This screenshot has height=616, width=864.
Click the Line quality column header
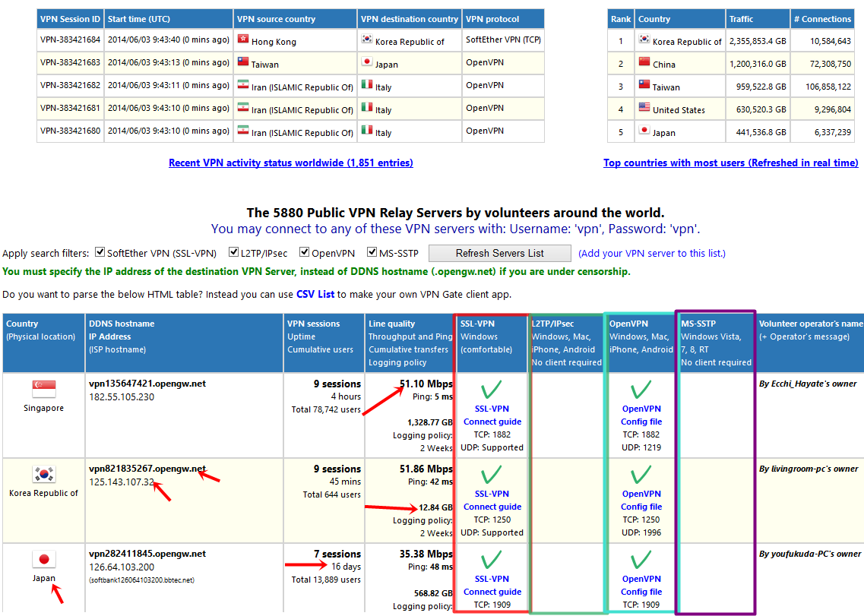(410, 343)
